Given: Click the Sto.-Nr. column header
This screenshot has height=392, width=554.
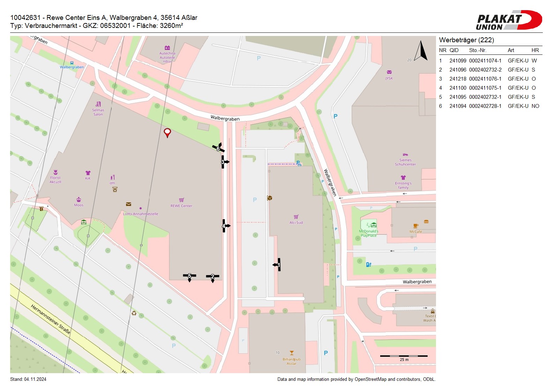Looking at the screenshot, I should click(478, 50).
